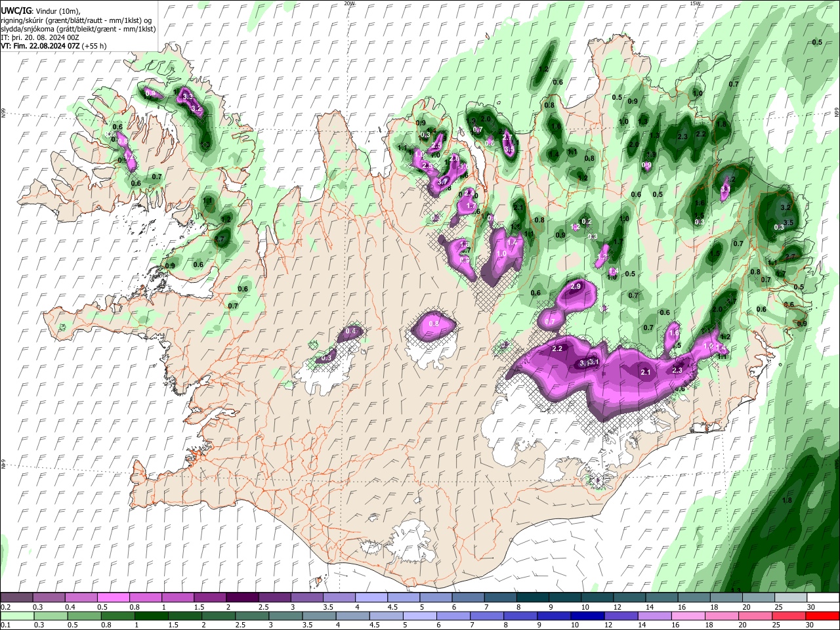Pick snow legend swatch between 3.5 and 4

[339, 598]
